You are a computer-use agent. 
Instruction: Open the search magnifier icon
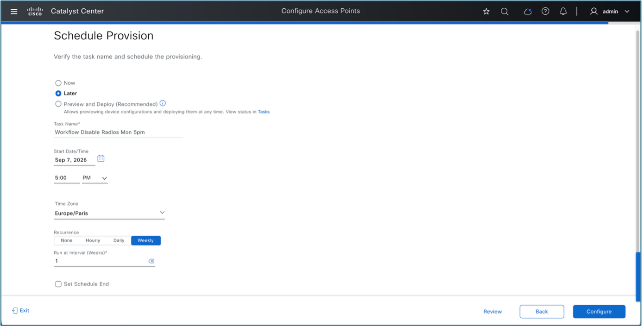click(505, 12)
